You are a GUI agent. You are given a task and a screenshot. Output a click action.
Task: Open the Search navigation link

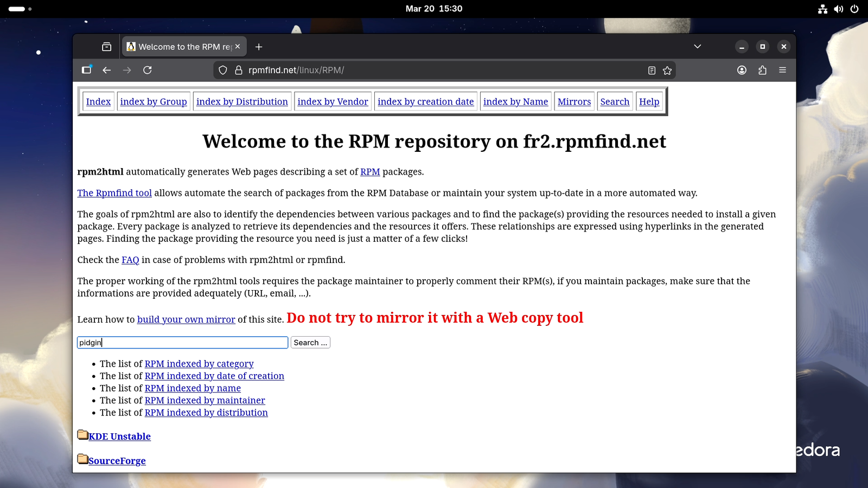coord(615,101)
